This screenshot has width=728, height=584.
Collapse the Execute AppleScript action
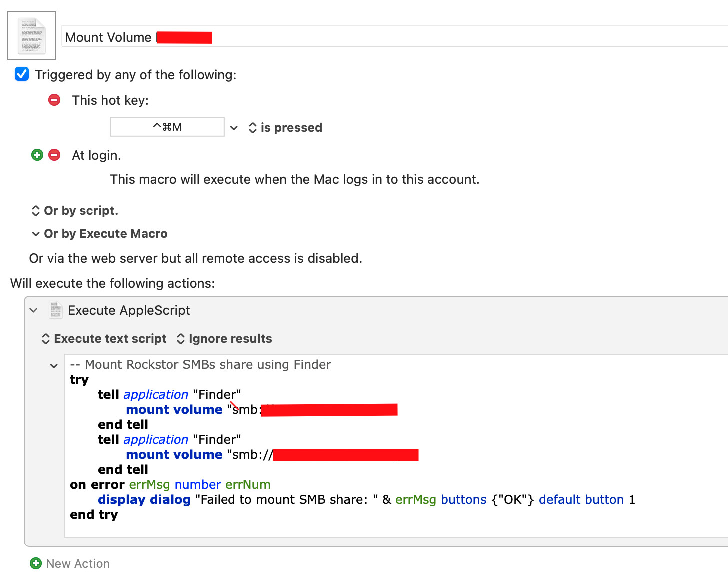[33, 310]
